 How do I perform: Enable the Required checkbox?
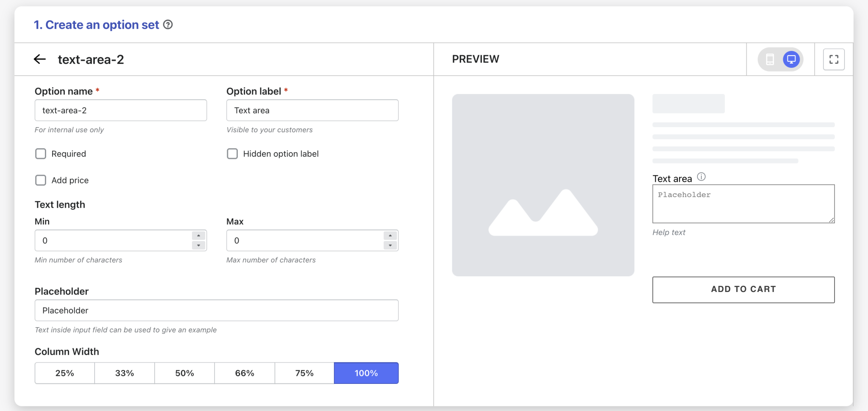[41, 154]
